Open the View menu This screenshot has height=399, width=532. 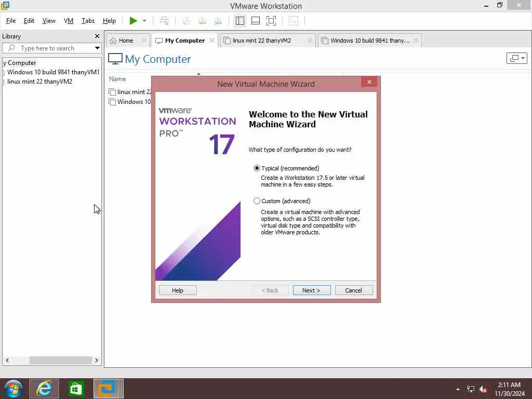pyautogui.click(x=49, y=21)
